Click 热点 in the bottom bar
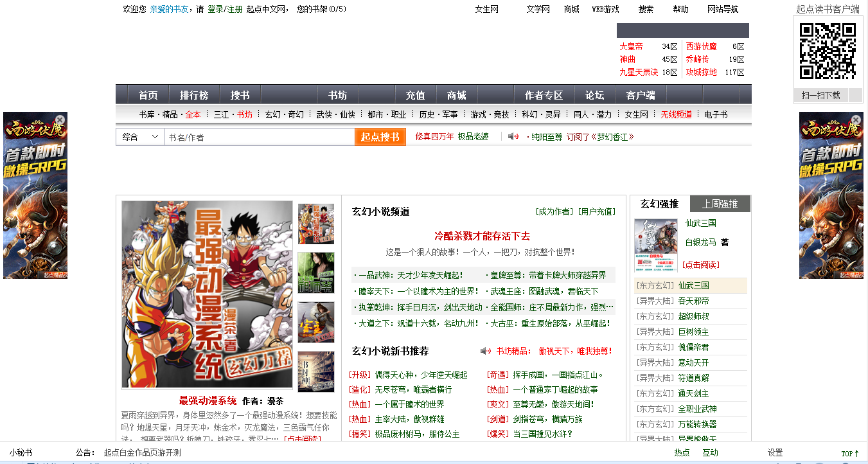The width and height of the screenshot is (868, 464). pos(682,452)
